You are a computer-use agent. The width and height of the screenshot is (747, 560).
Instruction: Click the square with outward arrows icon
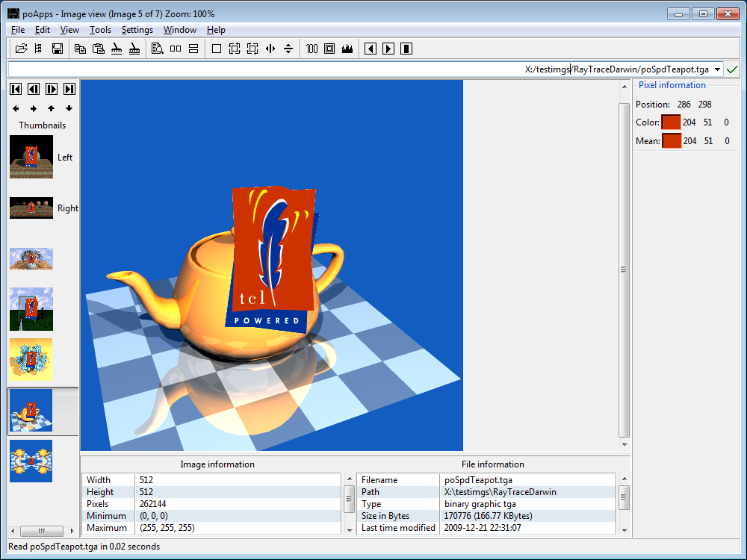(x=235, y=49)
